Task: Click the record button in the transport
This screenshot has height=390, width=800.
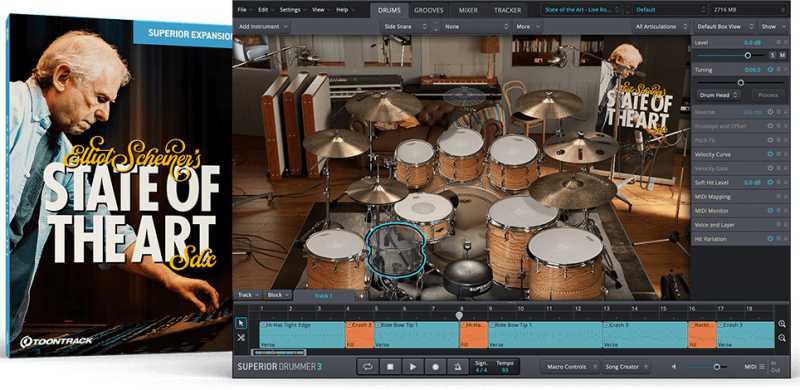Action: (x=435, y=367)
